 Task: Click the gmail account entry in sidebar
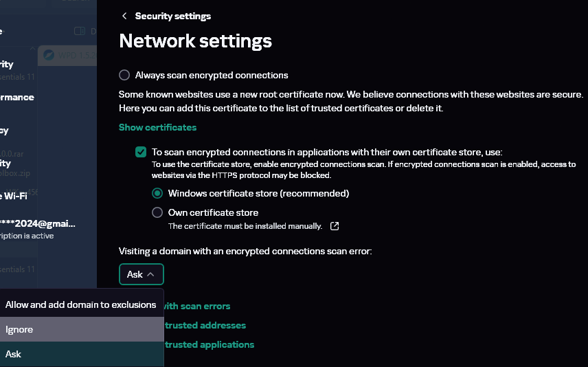pyautogui.click(x=38, y=223)
